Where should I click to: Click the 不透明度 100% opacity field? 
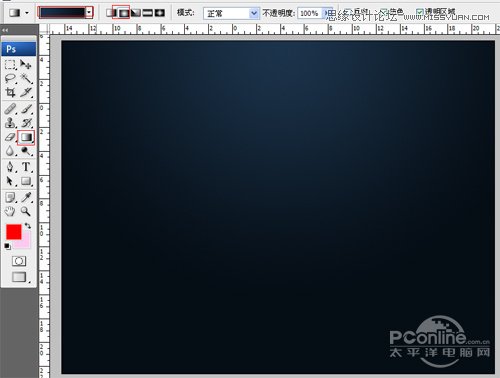(x=309, y=13)
